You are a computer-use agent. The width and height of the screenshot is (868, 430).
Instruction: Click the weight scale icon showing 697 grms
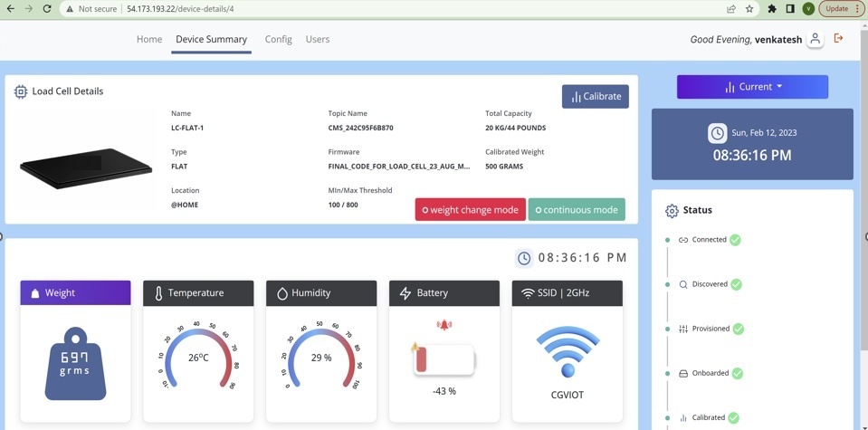(x=75, y=364)
